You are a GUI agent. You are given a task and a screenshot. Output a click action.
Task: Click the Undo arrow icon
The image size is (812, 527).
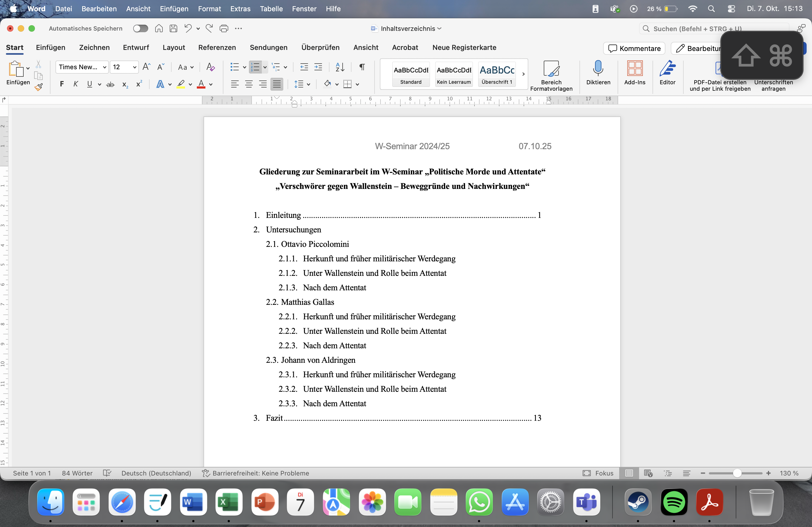[x=188, y=28]
